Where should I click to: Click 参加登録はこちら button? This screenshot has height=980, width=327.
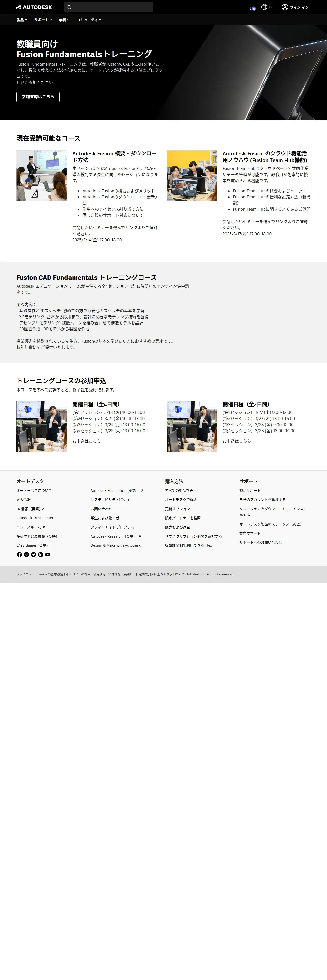(38, 97)
